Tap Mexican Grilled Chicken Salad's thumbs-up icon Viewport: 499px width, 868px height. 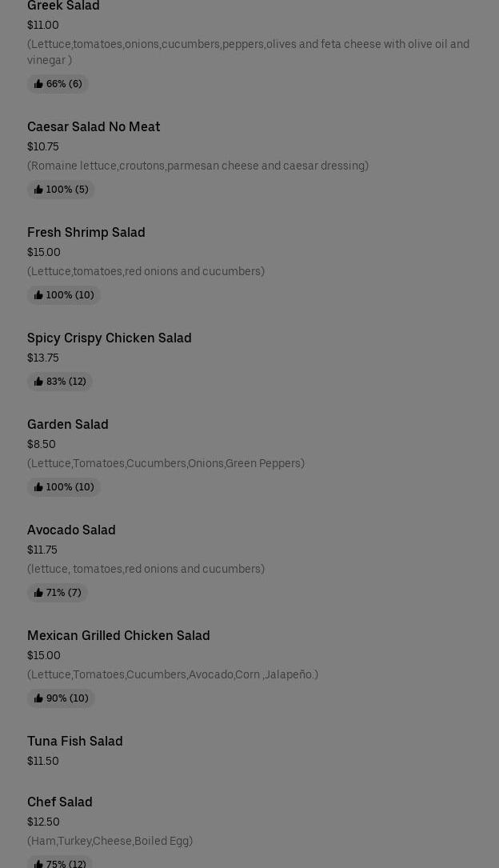tap(38, 698)
